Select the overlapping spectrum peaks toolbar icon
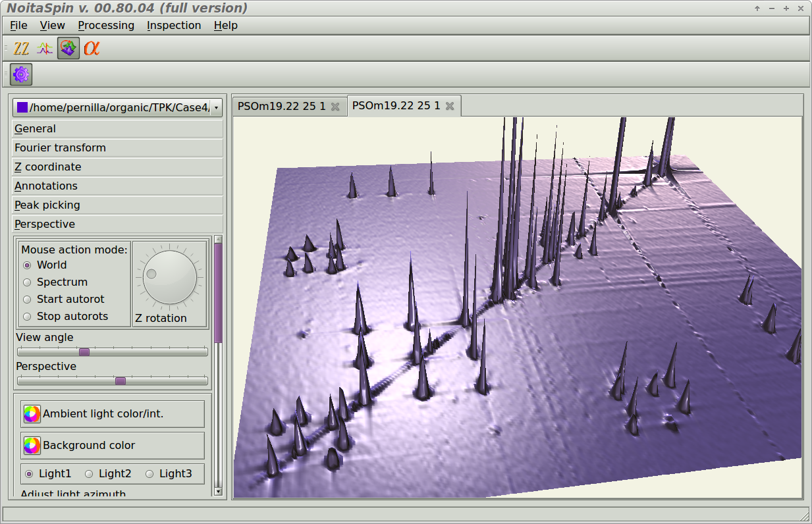The image size is (812, 524). [x=45, y=48]
